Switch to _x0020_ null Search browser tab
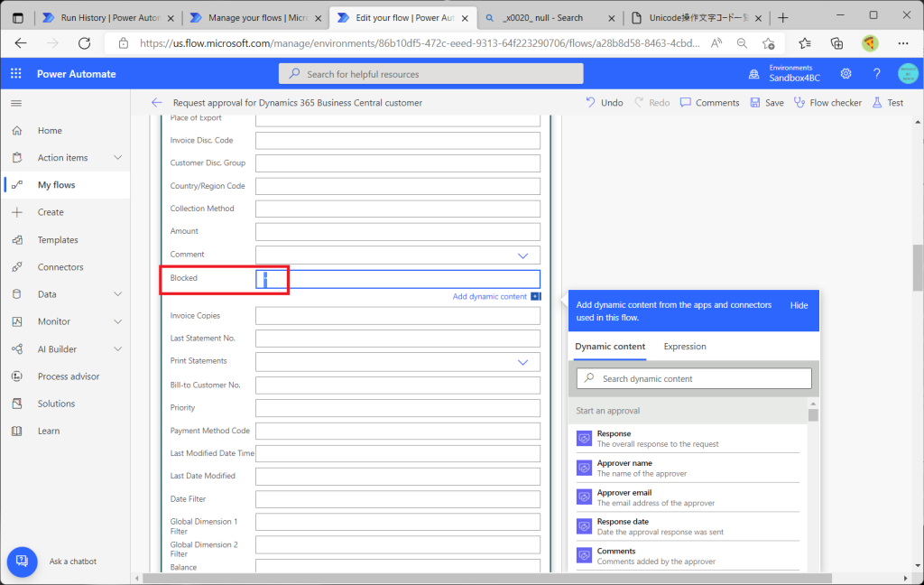The width and height of the screenshot is (924, 585). (x=550, y=18)
